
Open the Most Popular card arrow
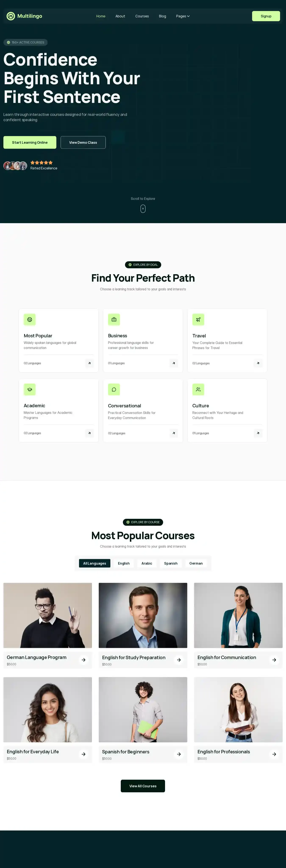89,363
